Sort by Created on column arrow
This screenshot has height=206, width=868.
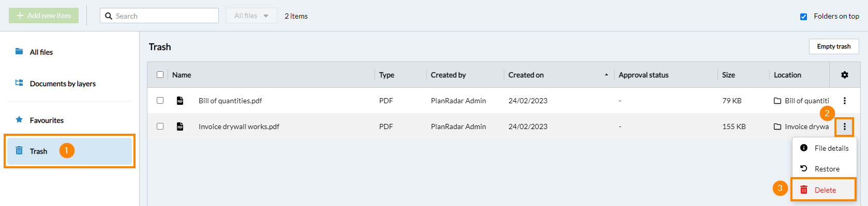pos(606,75)
